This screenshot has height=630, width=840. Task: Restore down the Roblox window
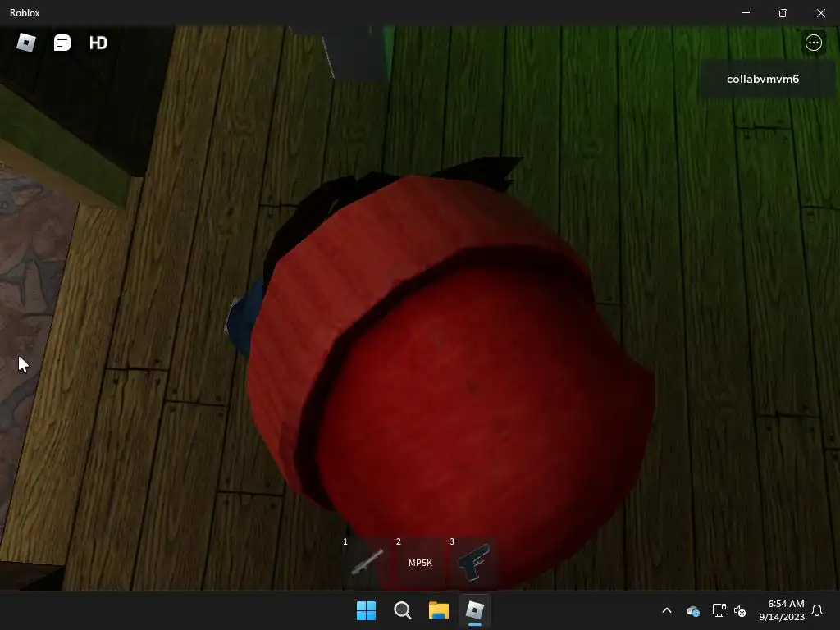[783, 13]
